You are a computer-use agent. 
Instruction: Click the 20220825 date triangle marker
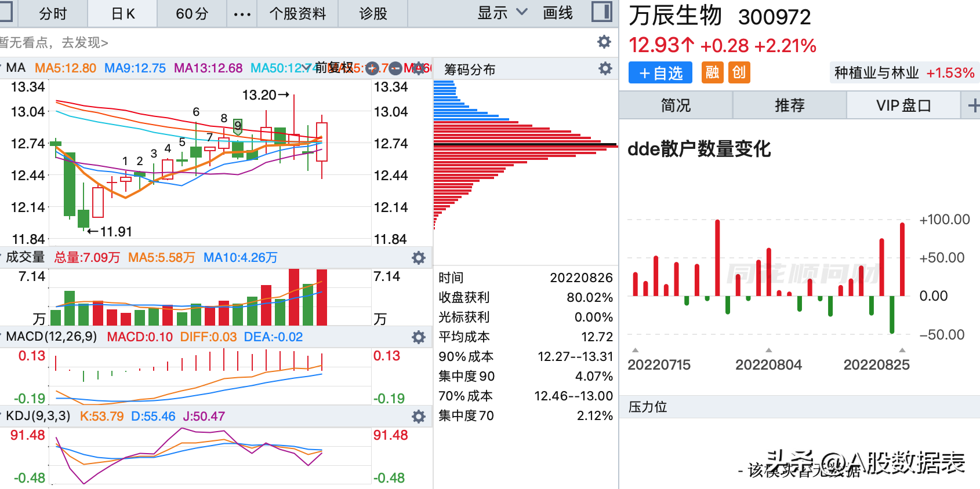click(902, 350)
